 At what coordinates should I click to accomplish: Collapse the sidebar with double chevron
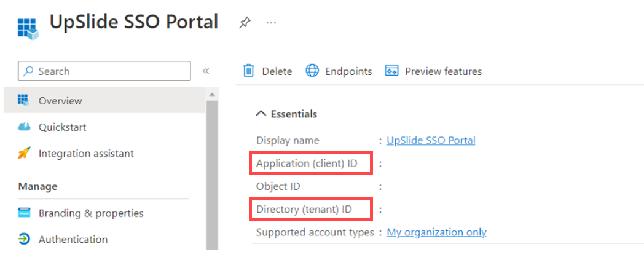[206, 71]
